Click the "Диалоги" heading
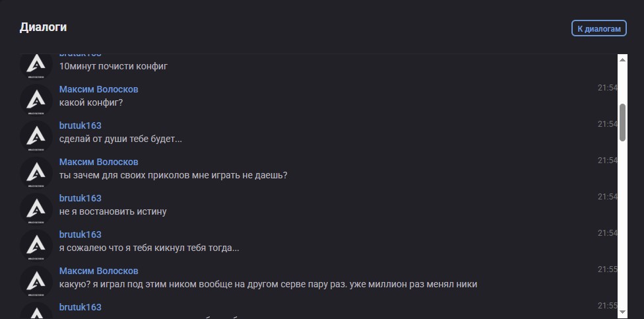Image resolution: width=644 pixels, height=319 pixels. click(x=44, y=28)
